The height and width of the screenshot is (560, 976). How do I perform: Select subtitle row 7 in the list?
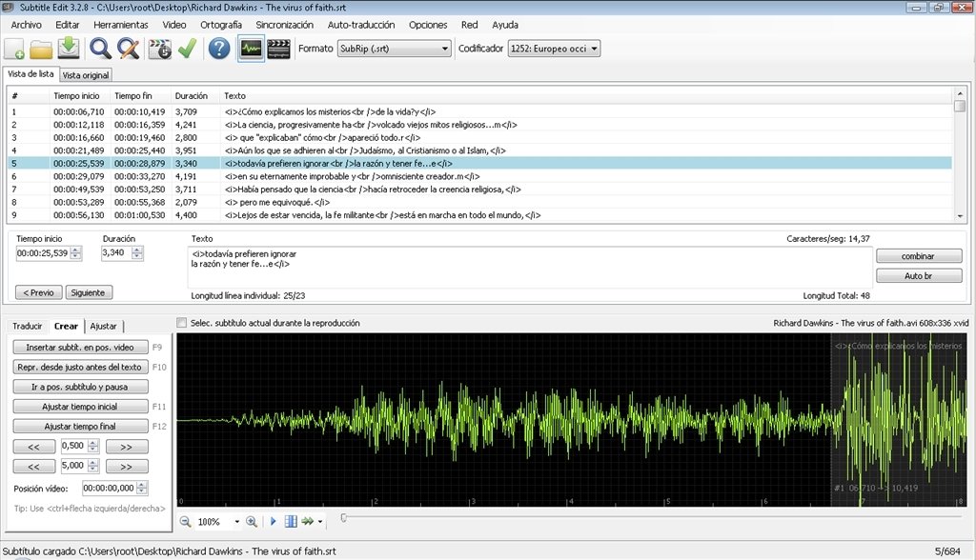tap(479, 190)
